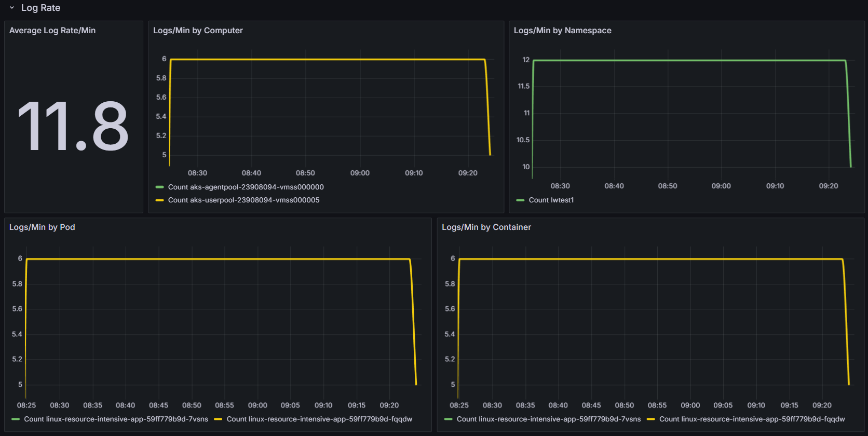Toggle agentpool-vmss000000 series in Computer legend
Viewport: 868px width, 436px height.
[246, 187]
